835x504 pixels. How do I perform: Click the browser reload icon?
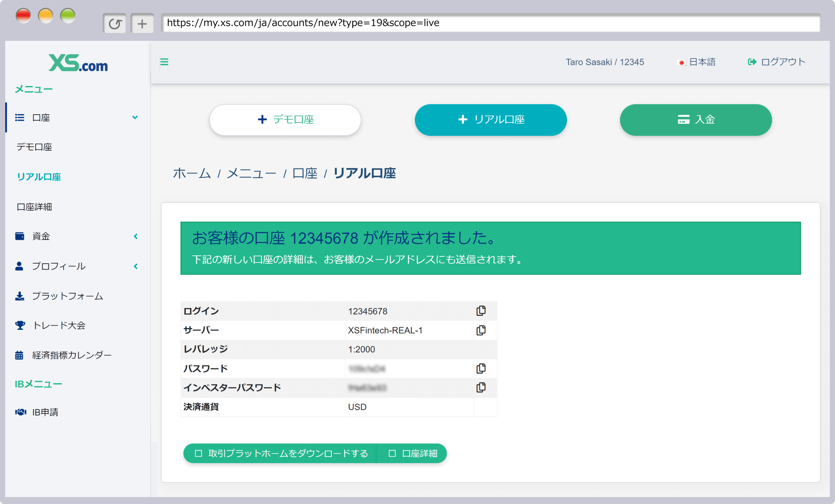pos(115,23)
